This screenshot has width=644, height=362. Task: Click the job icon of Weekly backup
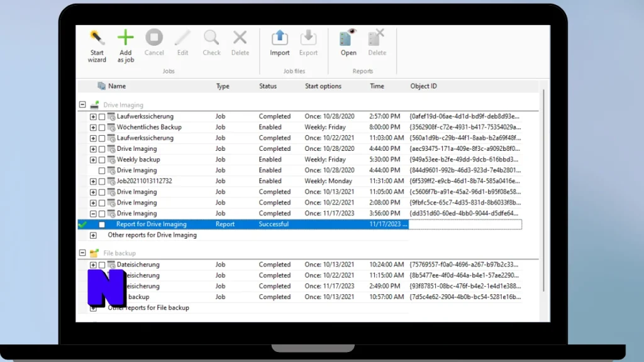(x=111, y=160)
